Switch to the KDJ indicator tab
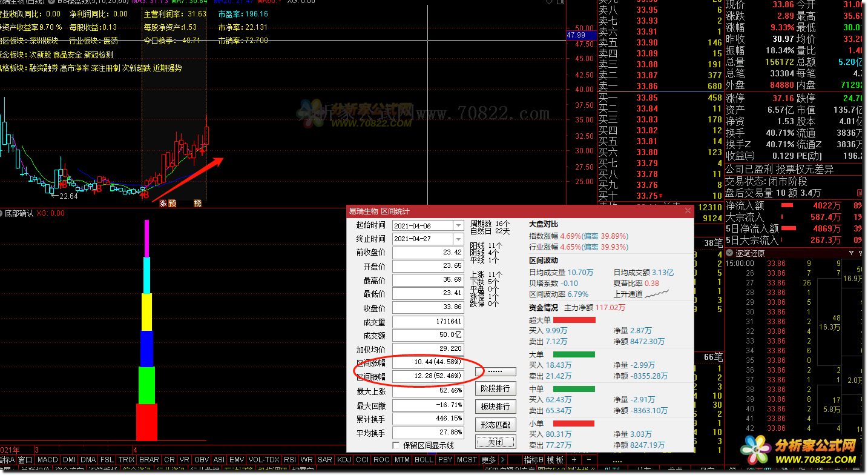This screenshot has height=475, width=868. pos(344,460)
